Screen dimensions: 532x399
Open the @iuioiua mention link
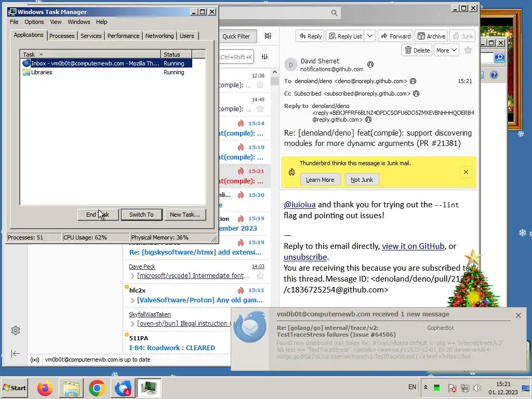pos(300,205)
